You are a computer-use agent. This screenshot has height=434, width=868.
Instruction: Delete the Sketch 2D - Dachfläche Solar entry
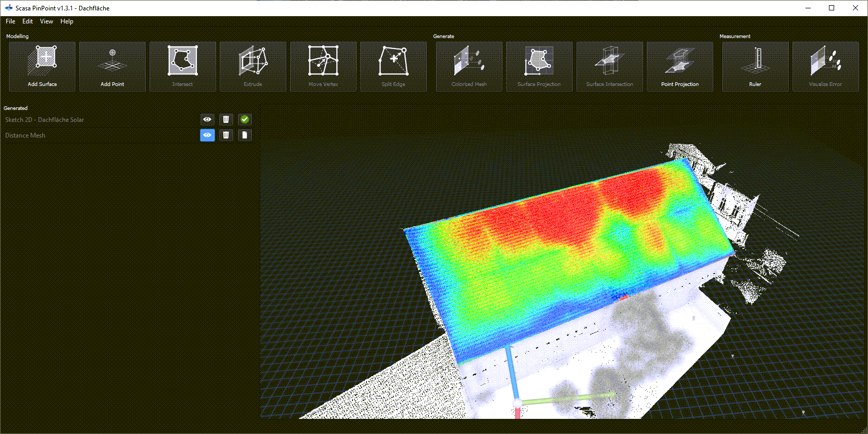pyautogui.click(x=226, y=119)
